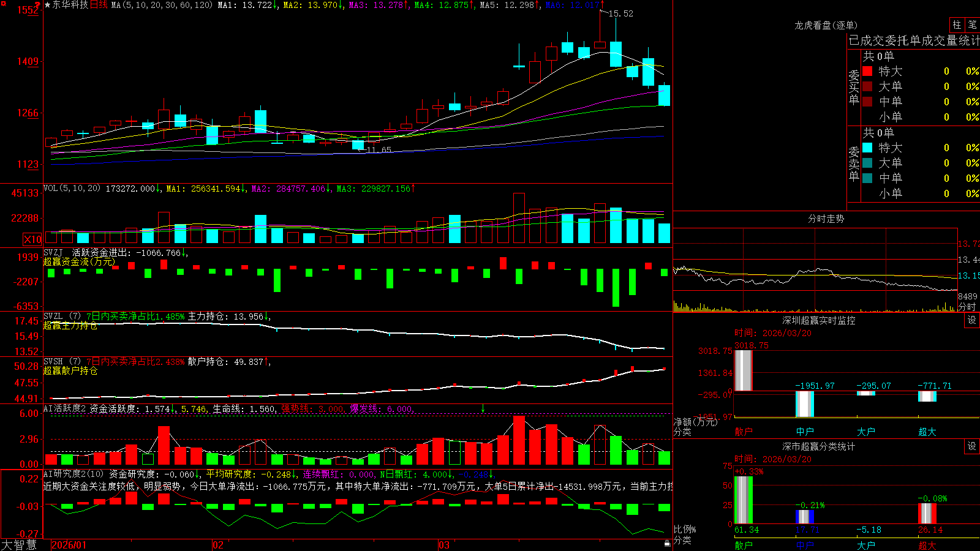This screenshot has width=980, height=551.
Task: Click the 15.52 high price marker
Action: tap(621, 13)
